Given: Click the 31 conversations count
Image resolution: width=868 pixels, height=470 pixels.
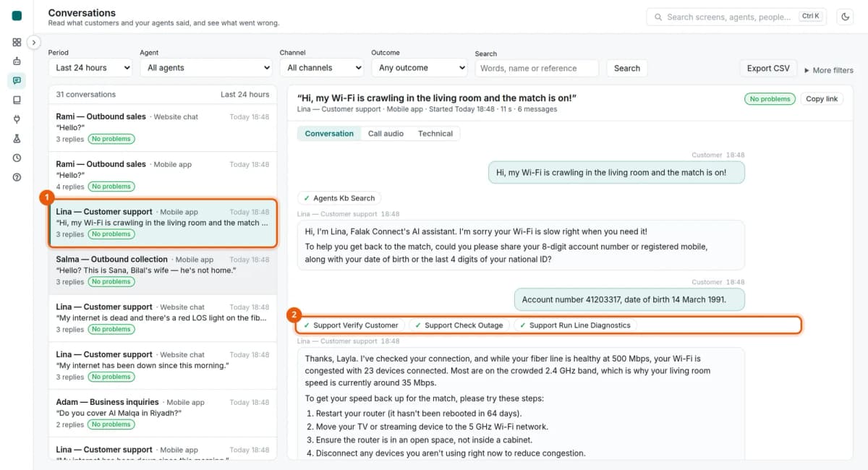Looking at the screenshot, I should (85, 95).
